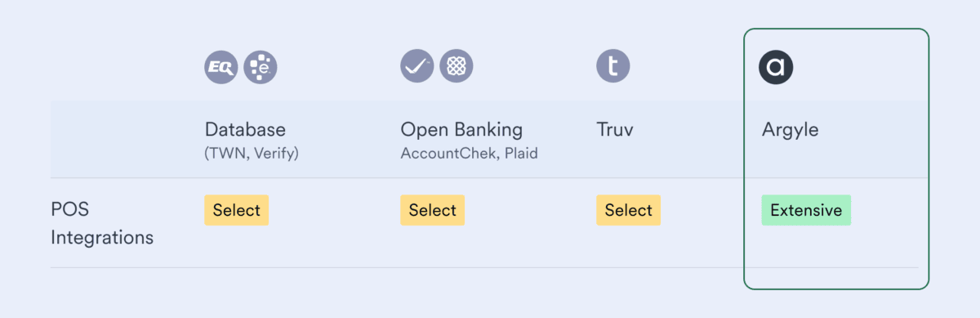Viewport: 980px width, 318px height.
Task: Click the Argyle column heading
Action: click(790, 130)
